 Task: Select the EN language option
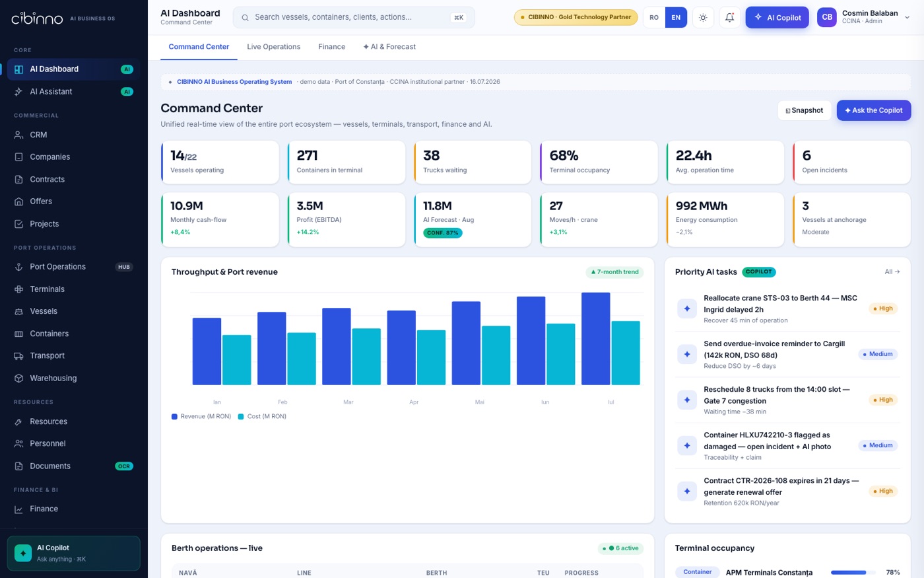pyautogui.click(x=676, y=17)
